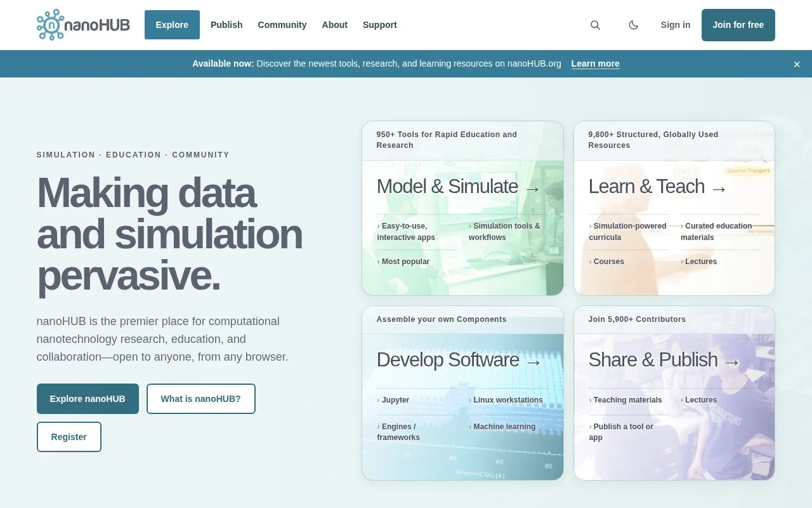Open the Share & Publish heading
Screen dimensions: 812x508
[665, 360]
